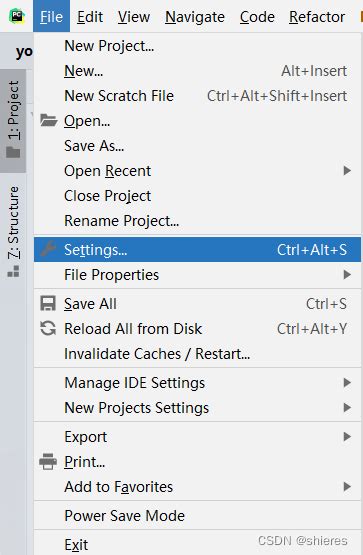Click the wrench icon beside Settings
363x555 pixels.
(48, 249)
